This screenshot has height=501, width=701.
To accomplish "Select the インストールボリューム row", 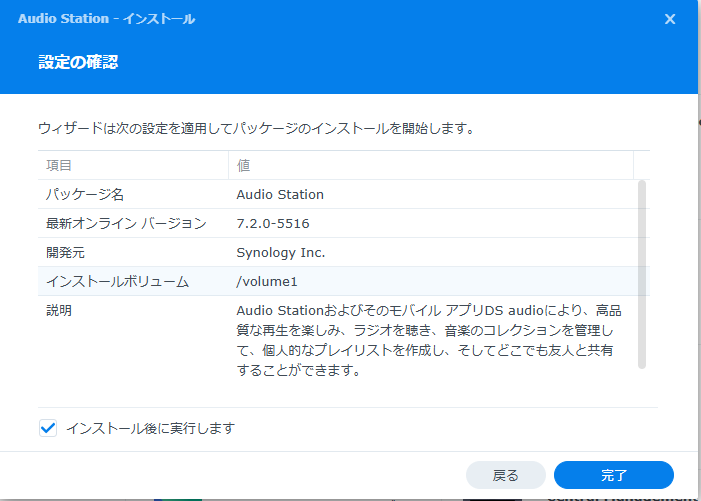I will pyautogui.click(x=117, y=281).
